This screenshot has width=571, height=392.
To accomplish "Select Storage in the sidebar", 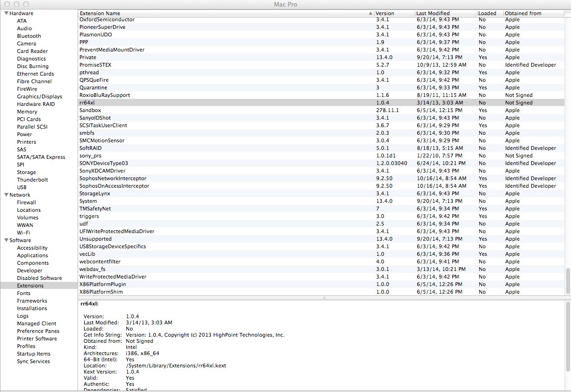I will (26, 172).
